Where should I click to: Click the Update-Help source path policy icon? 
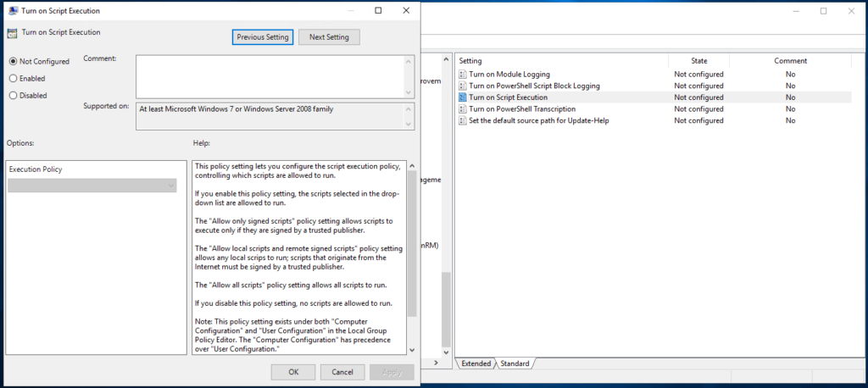coord(463,121)
